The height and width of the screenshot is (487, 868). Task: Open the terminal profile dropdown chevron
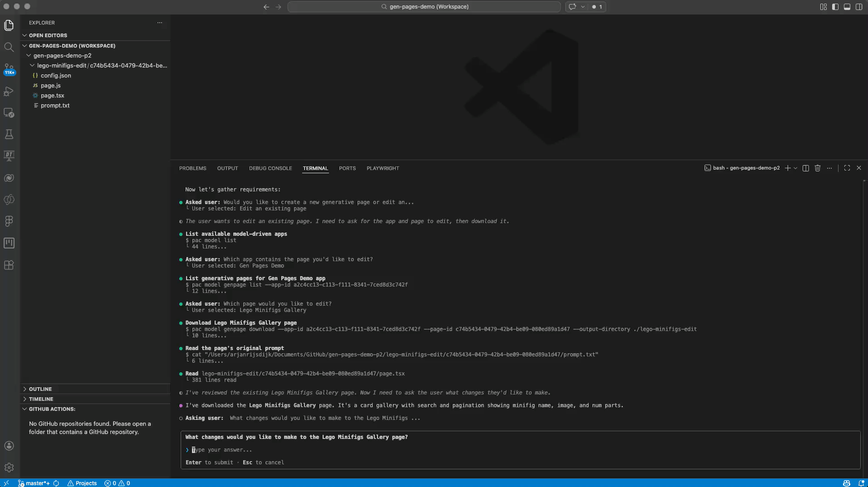coord(796,168)
